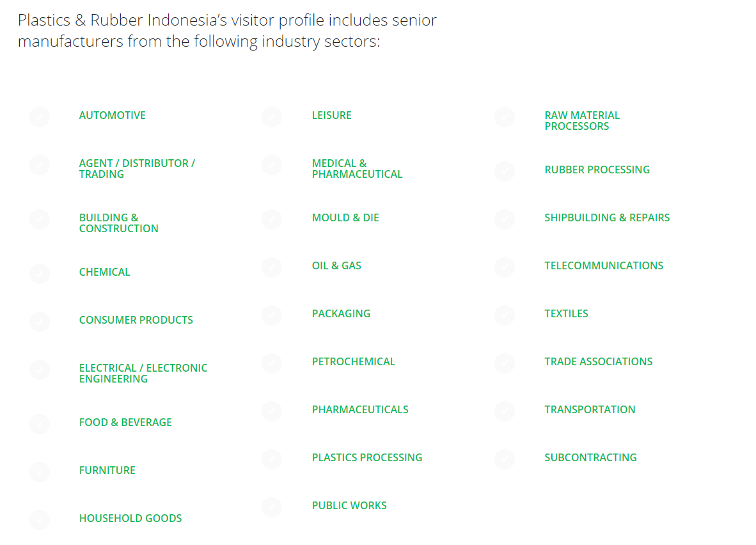Click the checkmark icon next to Textiles
Image resolution: width=756 pixels, height=545 pixels.
click(505, 315)
